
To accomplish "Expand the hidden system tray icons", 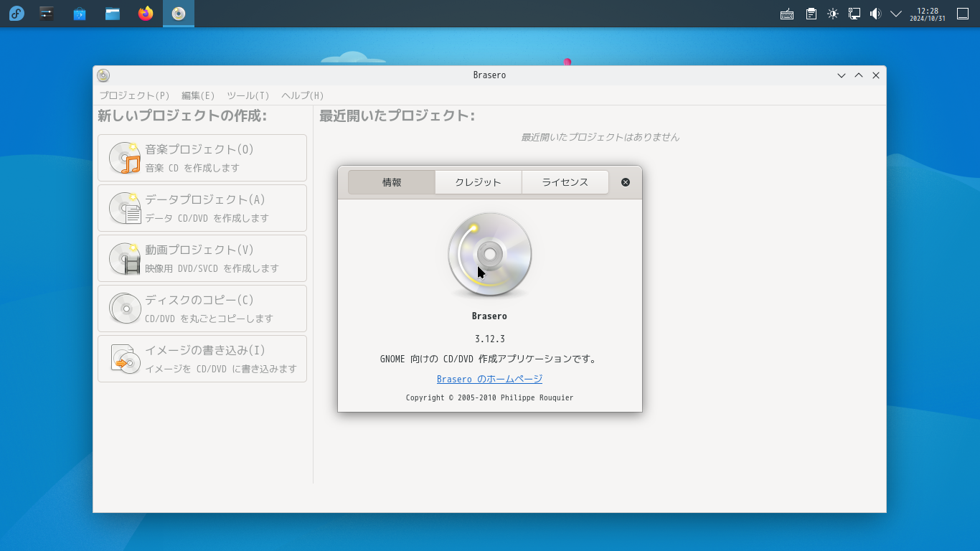I will 896,14.
